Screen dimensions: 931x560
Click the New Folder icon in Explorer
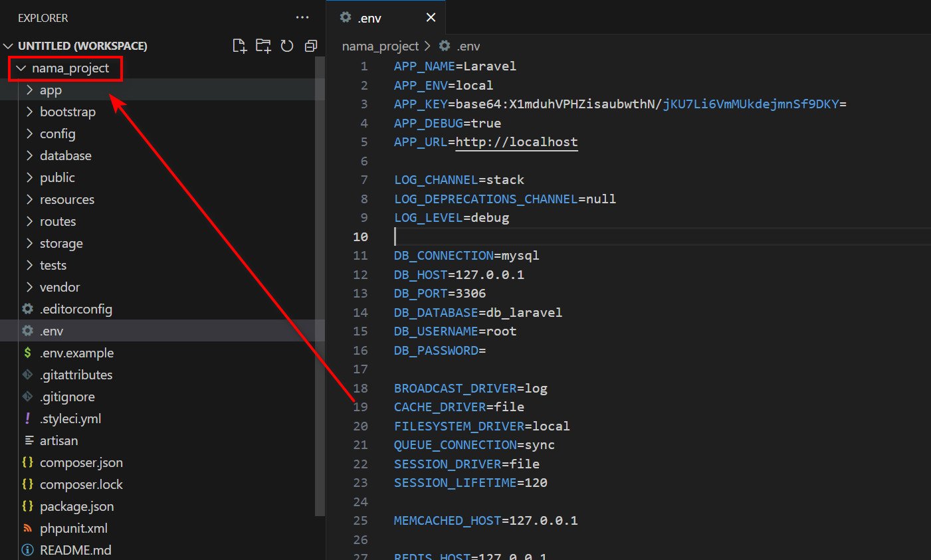(263, 46)
